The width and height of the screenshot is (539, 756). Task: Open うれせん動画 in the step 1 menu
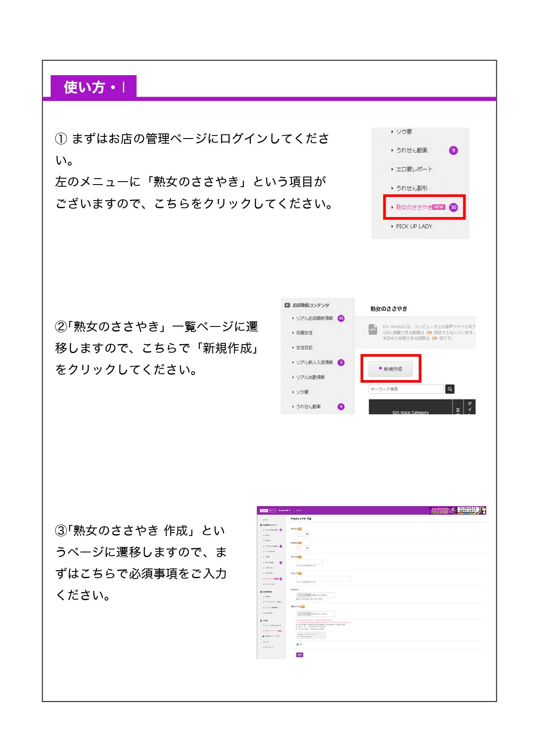(x=411, y=150)
